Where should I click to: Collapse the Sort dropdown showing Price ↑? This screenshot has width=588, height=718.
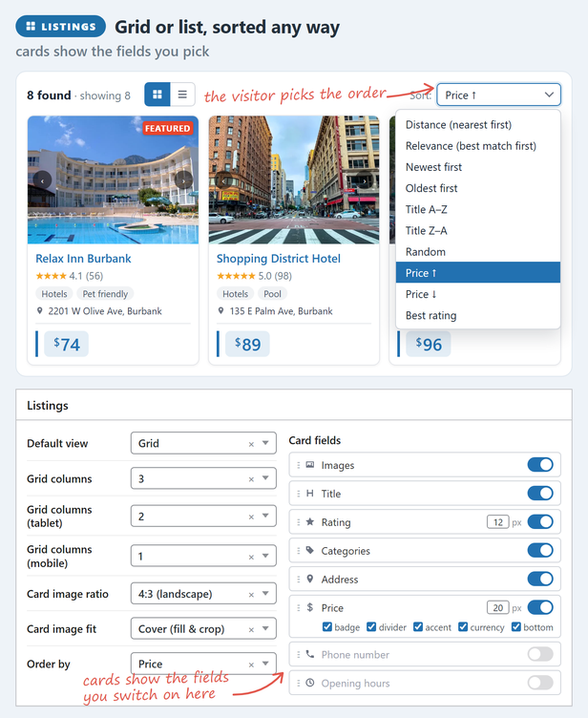click(x=498, y=95)
